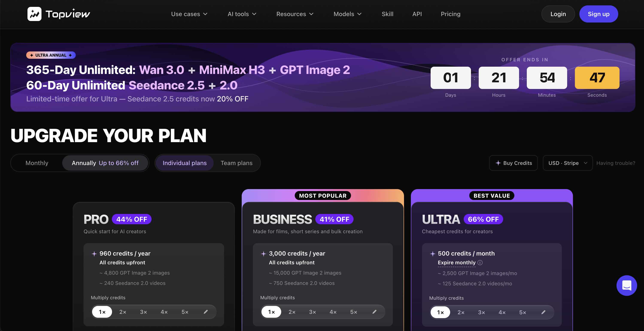
Task: Click sparkle icon beside 3,000 credits / year
Action: click(x=263, y=254)
